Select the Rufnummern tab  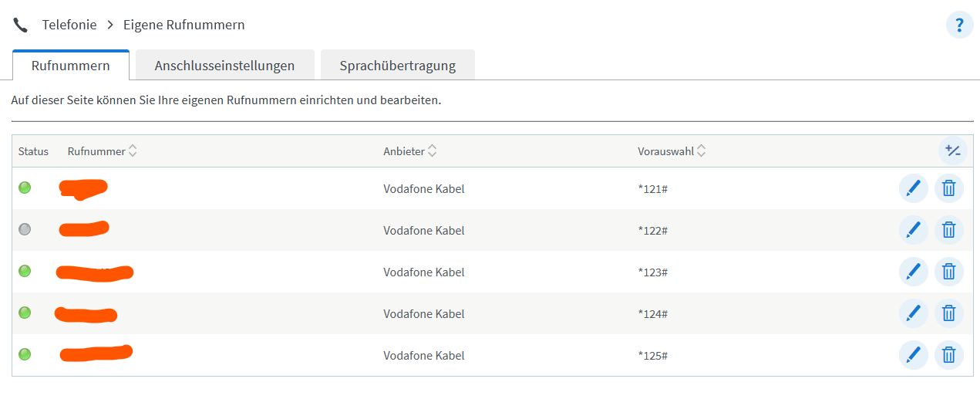point(70,66)
